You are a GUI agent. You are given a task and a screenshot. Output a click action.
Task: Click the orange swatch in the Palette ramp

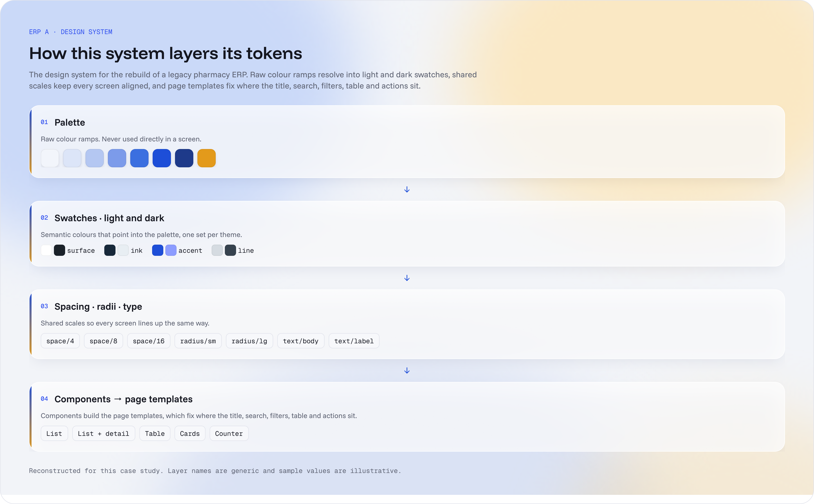tap(206, 158)
